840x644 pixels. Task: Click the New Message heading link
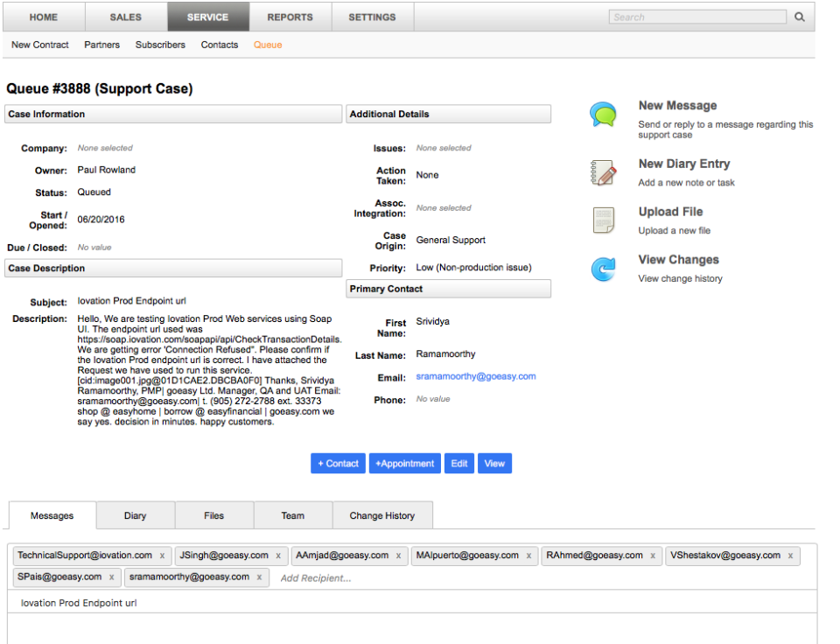677,106
